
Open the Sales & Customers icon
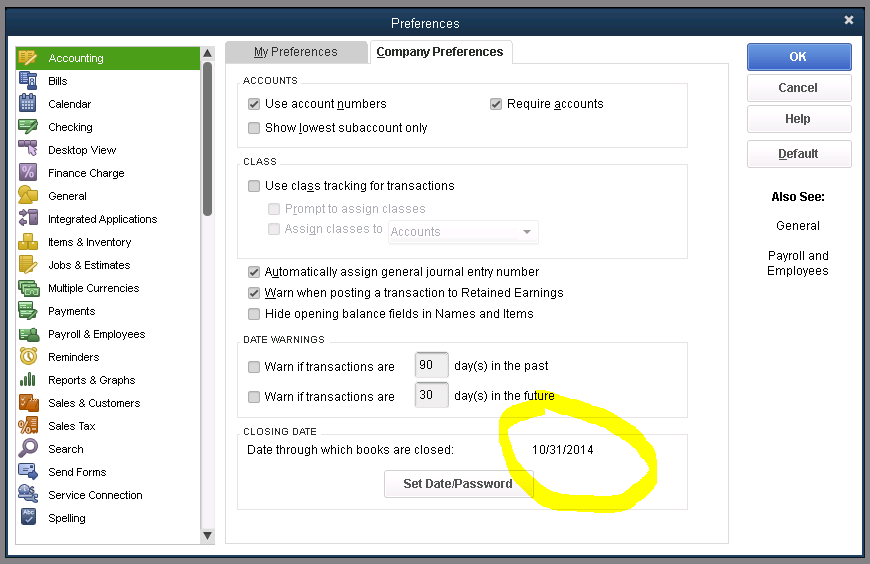tap(28, 403)
